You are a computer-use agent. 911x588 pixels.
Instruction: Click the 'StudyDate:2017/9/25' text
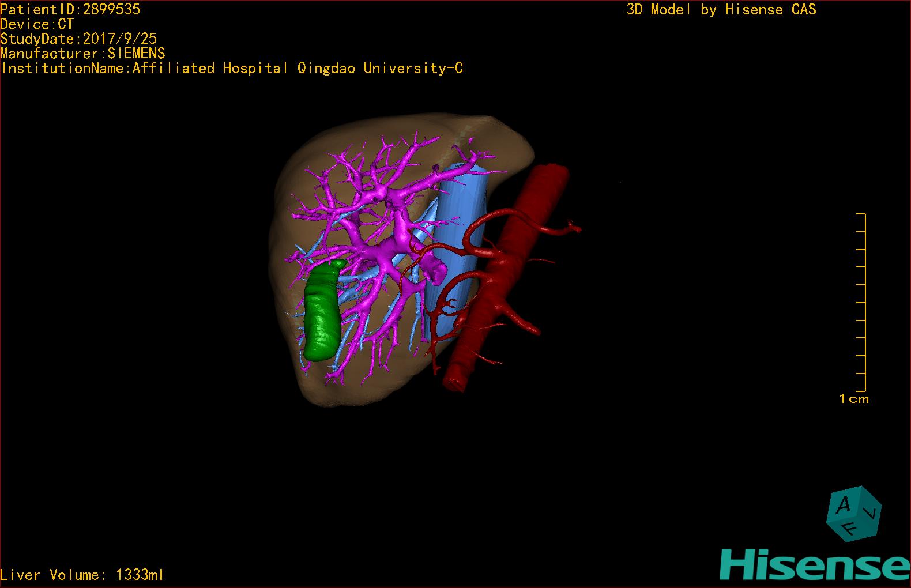pos(78,39)
